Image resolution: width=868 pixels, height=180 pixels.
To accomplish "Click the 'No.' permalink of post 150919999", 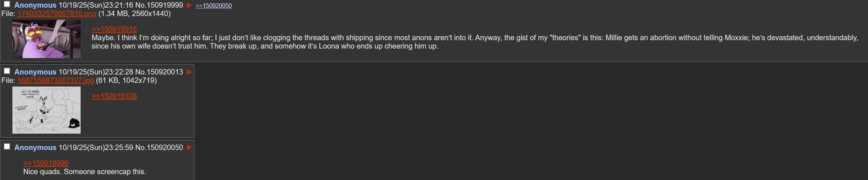I will point(141,5).
